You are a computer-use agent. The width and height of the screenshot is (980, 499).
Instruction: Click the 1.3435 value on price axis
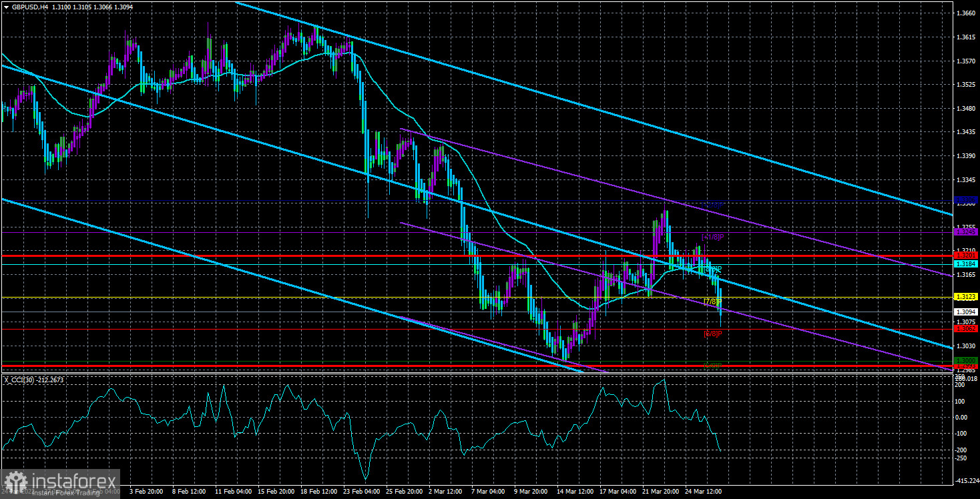coord(966,132)
